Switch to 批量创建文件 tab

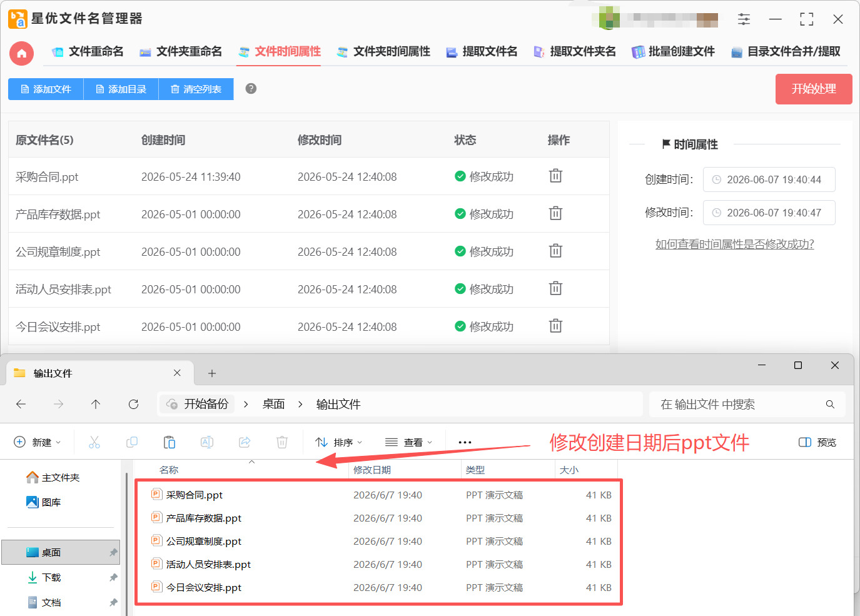(673, 52)
